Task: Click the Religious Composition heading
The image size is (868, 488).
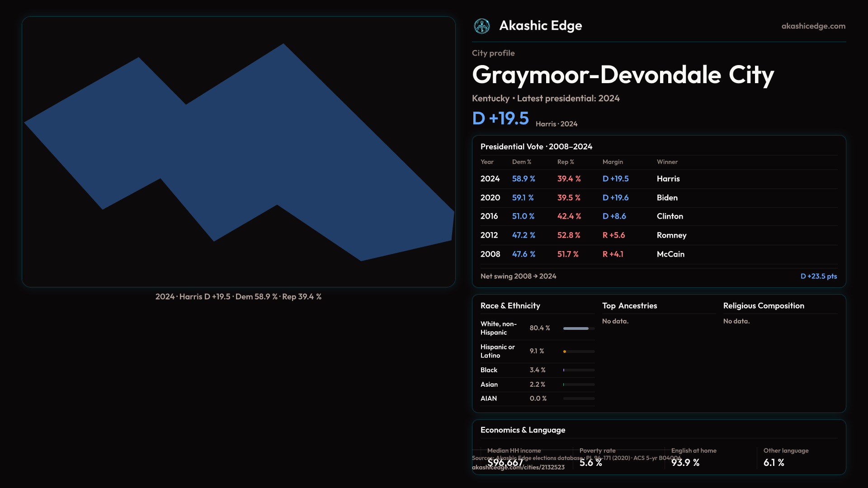Action: click(763, 306)
